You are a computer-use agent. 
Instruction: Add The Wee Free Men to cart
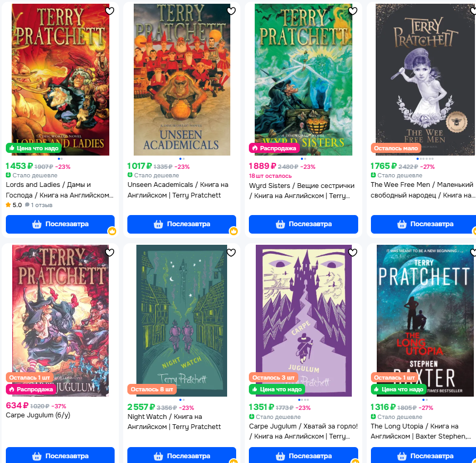[424, 224]
